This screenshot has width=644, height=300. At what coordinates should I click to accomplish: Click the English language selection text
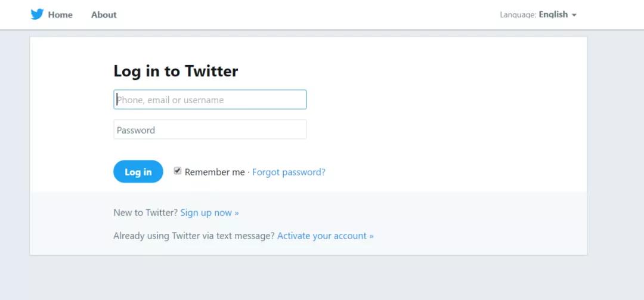coord(553,14)
